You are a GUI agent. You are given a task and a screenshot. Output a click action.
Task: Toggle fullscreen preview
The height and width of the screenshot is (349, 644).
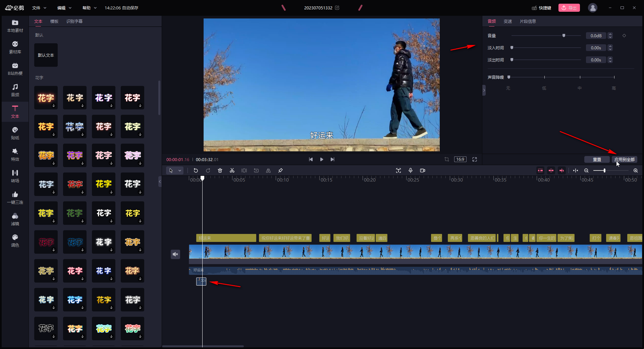(475, 159)
